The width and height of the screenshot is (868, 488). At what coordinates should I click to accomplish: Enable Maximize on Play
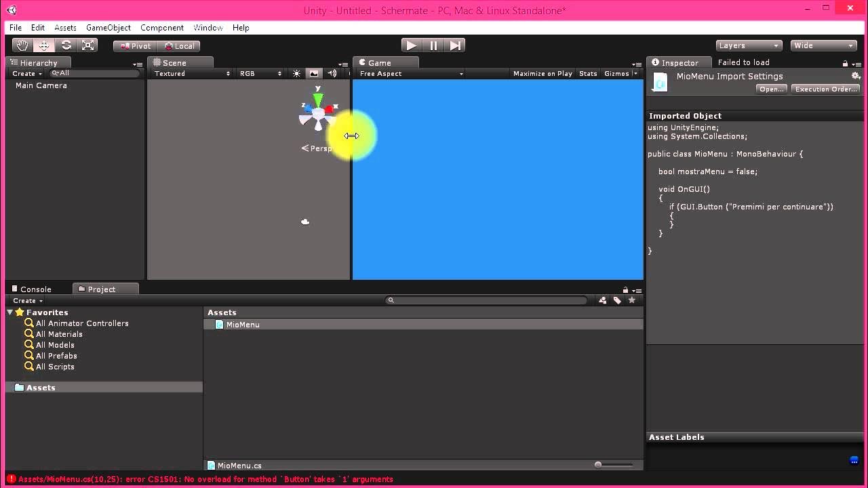(542, 73)
